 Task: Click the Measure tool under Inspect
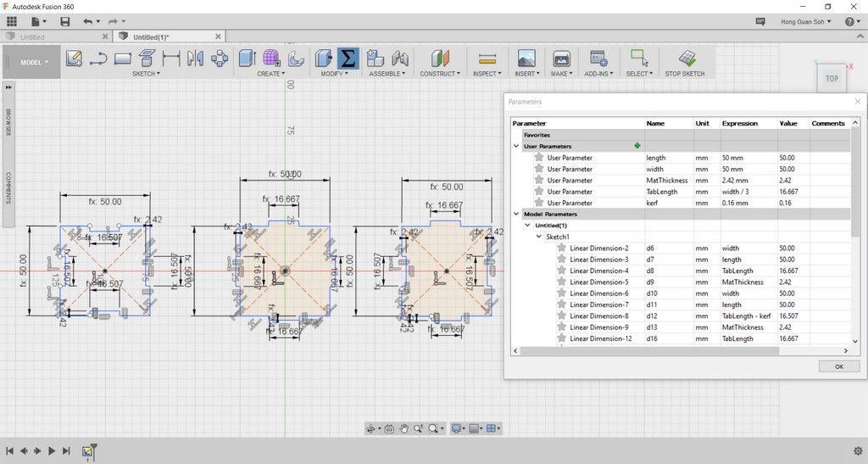click(x=487, y=59)
